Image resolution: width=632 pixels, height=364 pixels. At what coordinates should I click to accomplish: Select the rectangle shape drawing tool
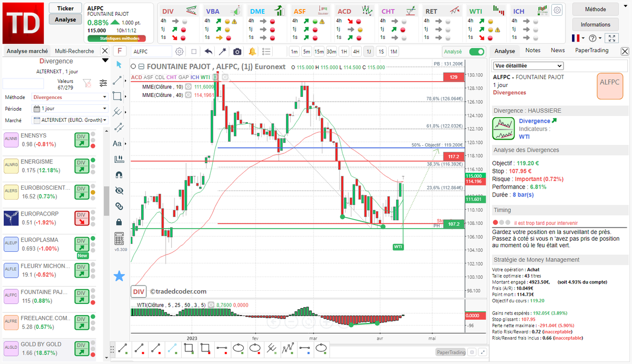pyautogui.click(x=118, y=96)
